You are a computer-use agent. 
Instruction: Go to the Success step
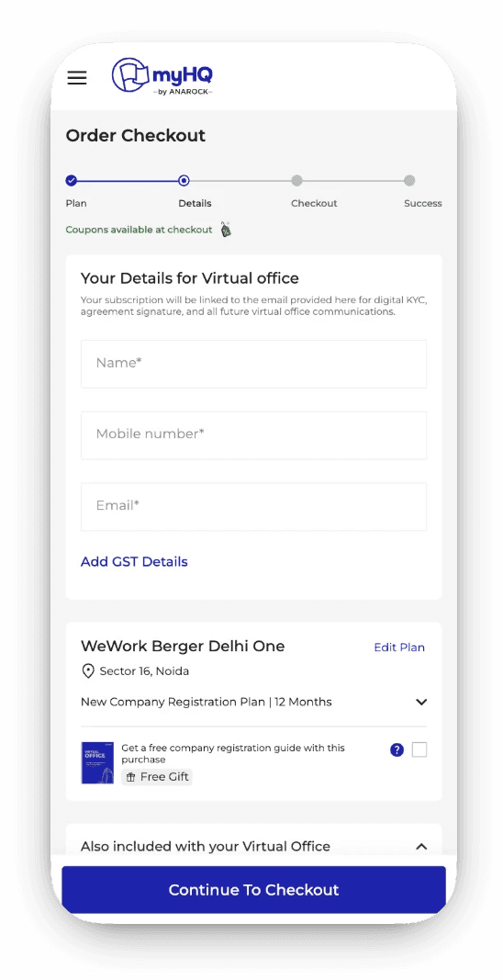(422, 203)
